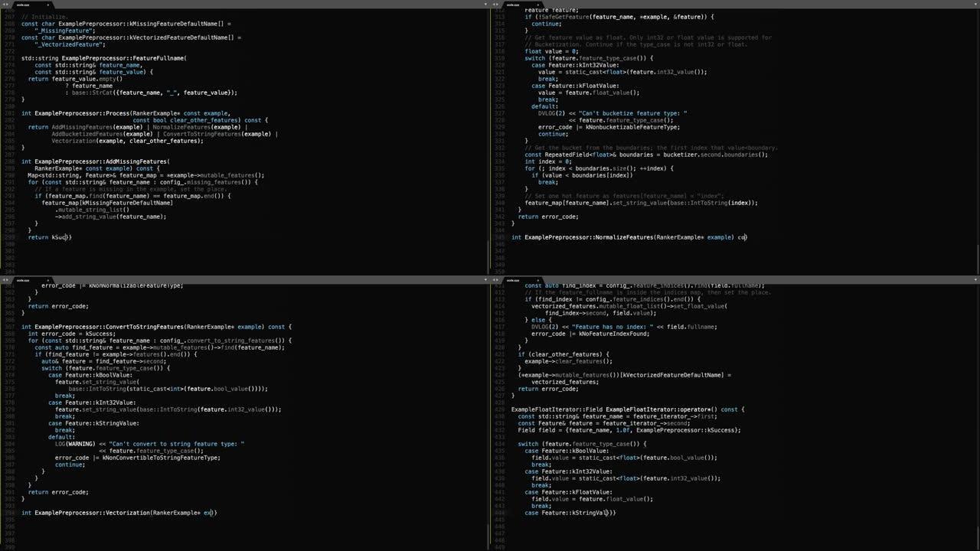Click the plus button on the top-left tab bar
This screenshot has height=551, width=980.
click(47, 5)
